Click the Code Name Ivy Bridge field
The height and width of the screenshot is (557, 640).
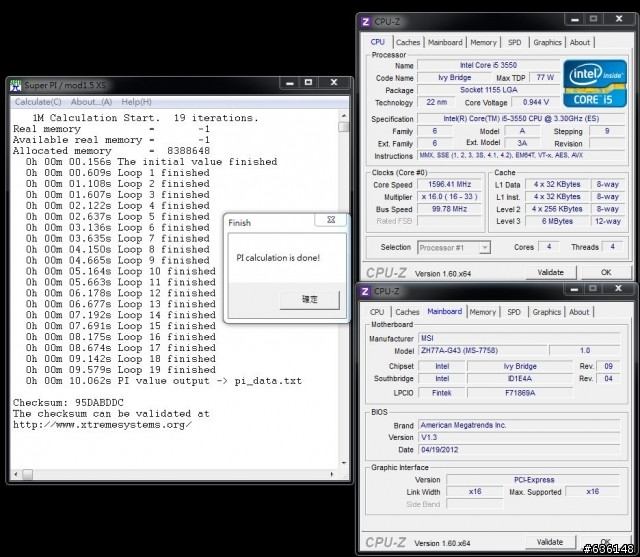pyautogui.click(x=454, y=78)
